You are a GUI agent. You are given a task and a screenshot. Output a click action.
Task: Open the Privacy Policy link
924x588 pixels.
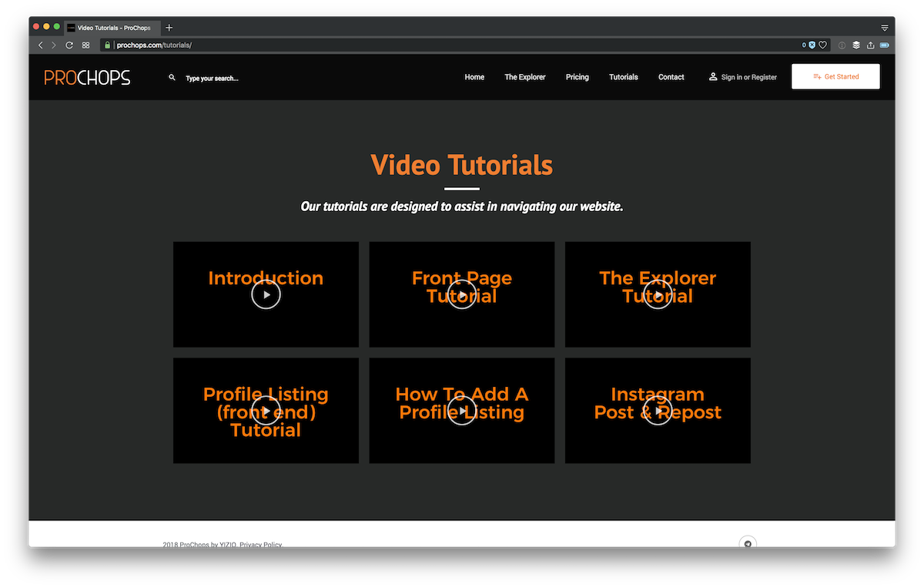(x=259, y=544)
